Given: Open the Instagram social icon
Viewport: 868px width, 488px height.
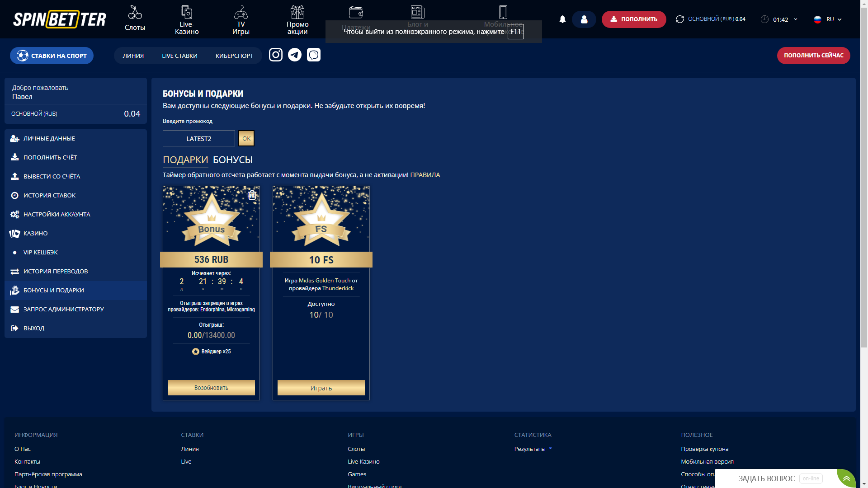Looking at the screenshot, I should (276, 55).
